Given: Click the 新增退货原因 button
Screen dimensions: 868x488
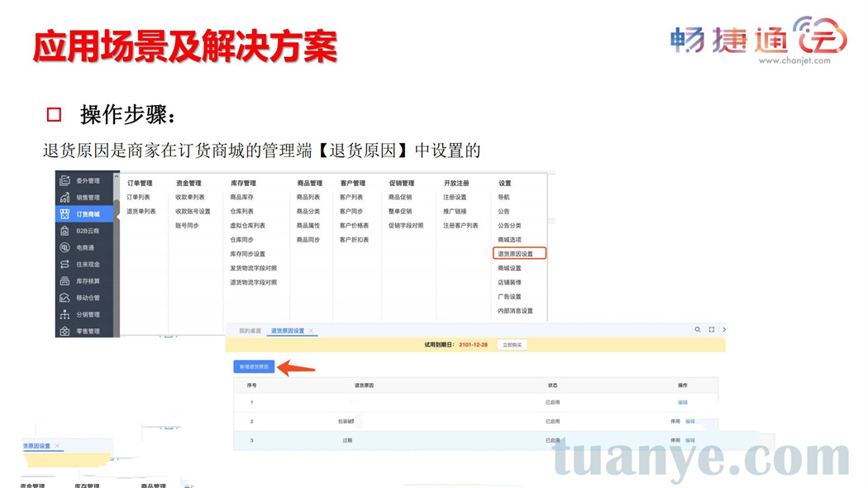Looking at the screenshot, I should coord(254,366).
